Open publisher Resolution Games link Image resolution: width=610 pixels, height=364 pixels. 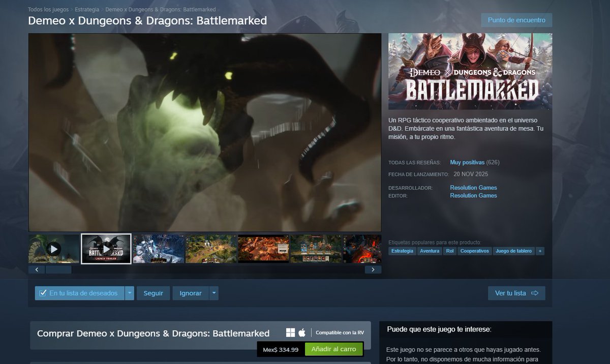point(473,196)
